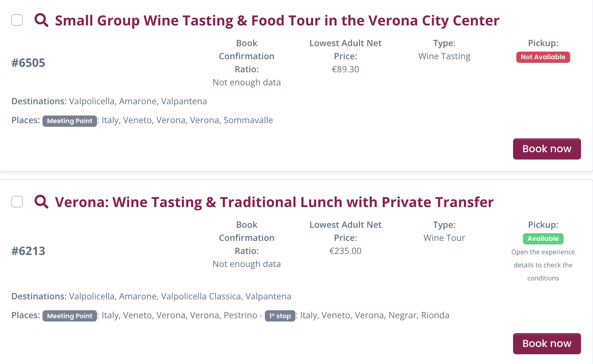The height and width of the screenshot is (364, 593).
Task: Click the 1º stop badge for Negrar, Rionda
Action: pos(280,316)
